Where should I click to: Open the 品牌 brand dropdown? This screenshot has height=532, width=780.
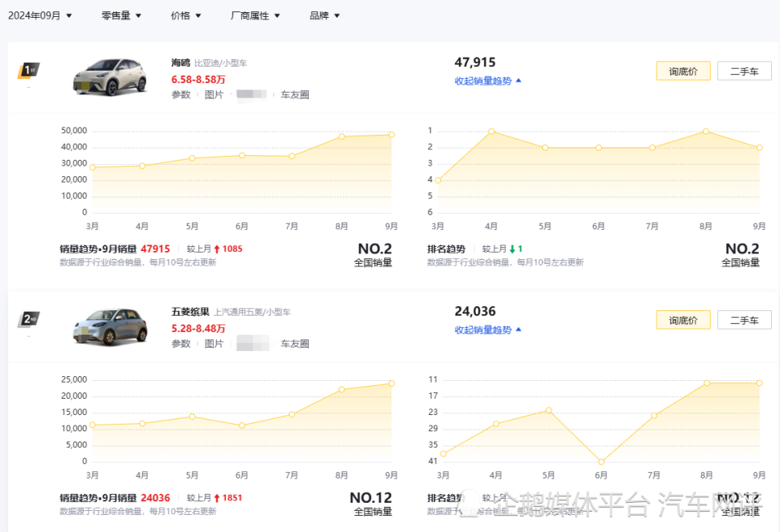(323, 15)
